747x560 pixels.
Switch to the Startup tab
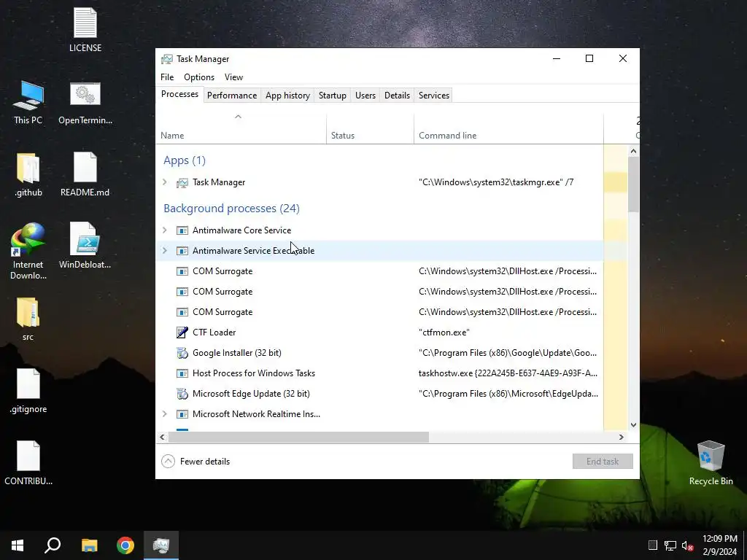(333, 96)
